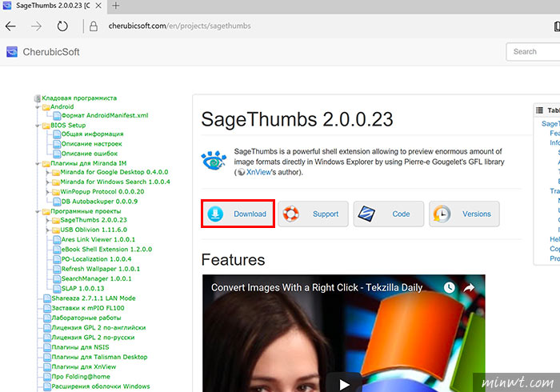Click the Support button
This screenshot has height=392, width=560.
click(x=314, y=214)
